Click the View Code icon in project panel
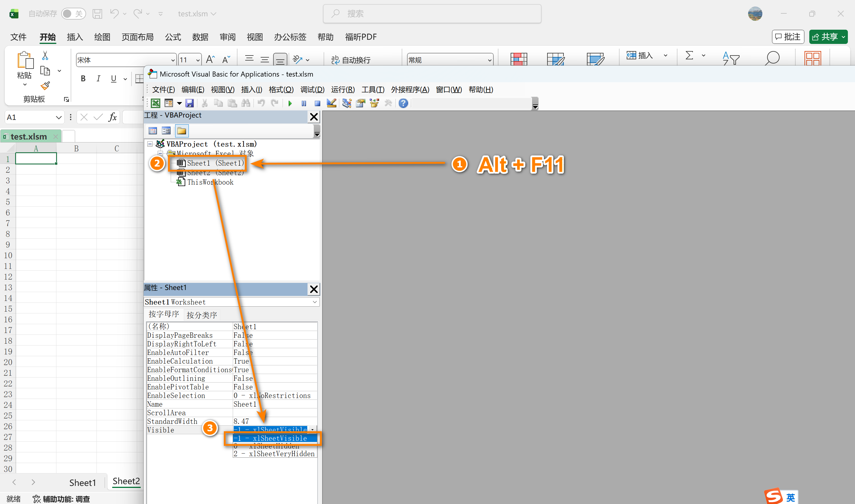This screenshot has width=855, height=504. (x=153, y=131)
